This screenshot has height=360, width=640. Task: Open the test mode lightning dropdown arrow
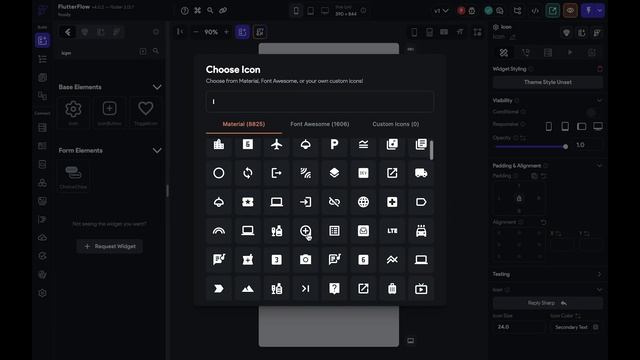(x=599, y=11)
